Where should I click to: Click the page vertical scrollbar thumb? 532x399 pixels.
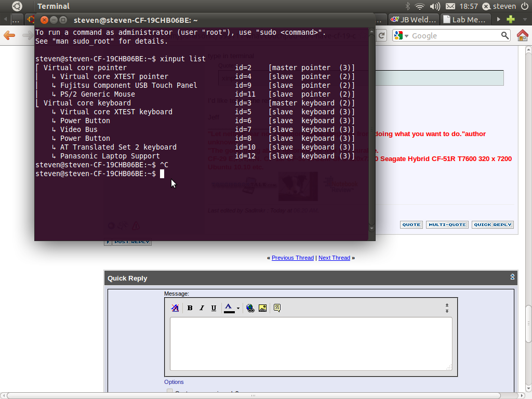528,324
